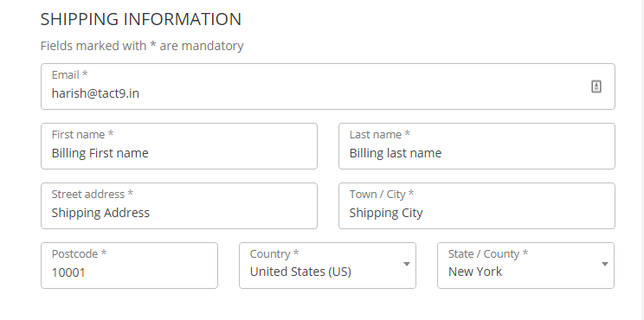Choose the New York state value
The height and width of the screenshot is (320, 644).
(x=475, y=272)
